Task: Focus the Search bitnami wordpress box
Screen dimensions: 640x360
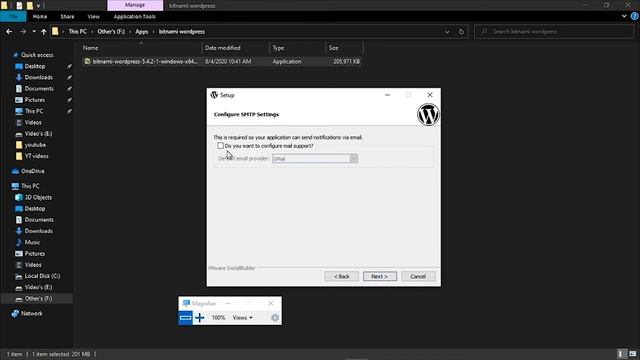Action: click(x=554, y=31)
